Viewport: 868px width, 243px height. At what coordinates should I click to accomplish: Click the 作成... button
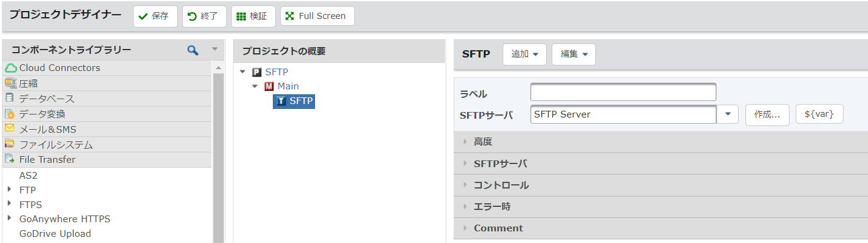coord(767,114)
